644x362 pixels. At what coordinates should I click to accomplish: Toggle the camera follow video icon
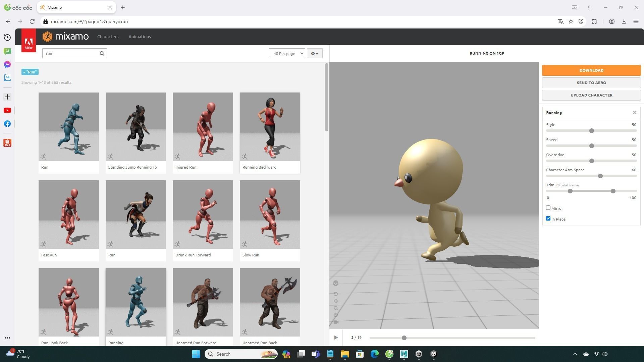click(336, 322)
